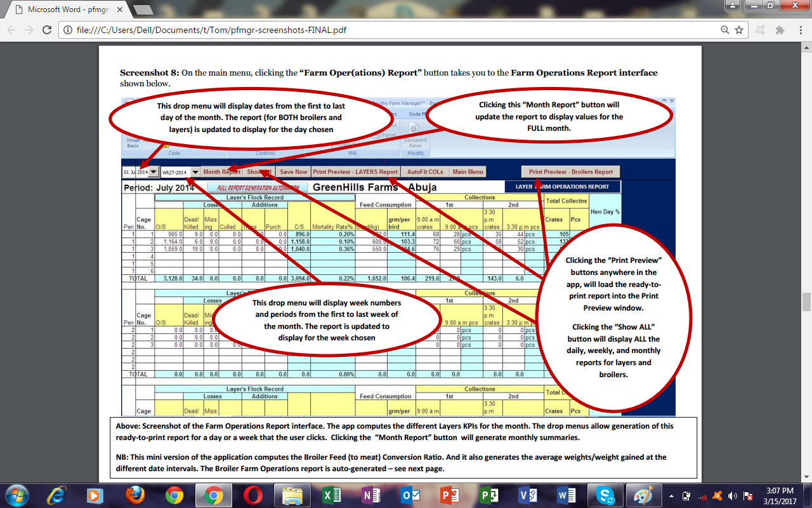Open Word from the taskbar
Screen dimensions: 812x508
point(566,495)
